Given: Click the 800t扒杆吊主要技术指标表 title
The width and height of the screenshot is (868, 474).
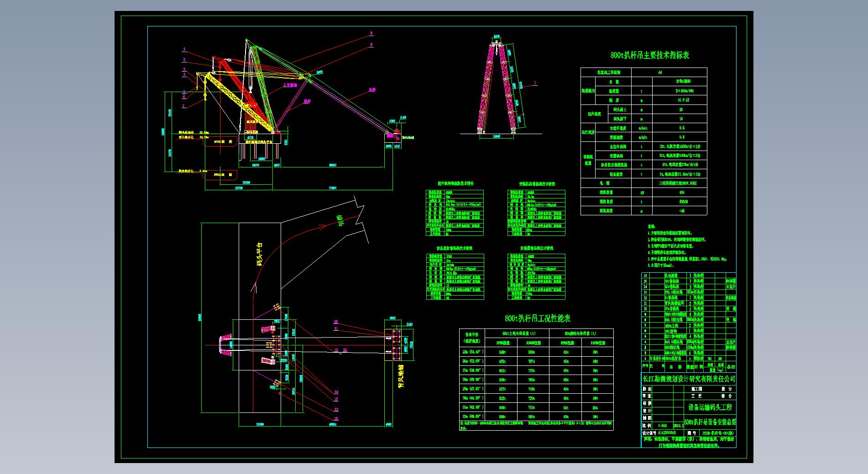Looking at the screenshot, I should [649, 55].
